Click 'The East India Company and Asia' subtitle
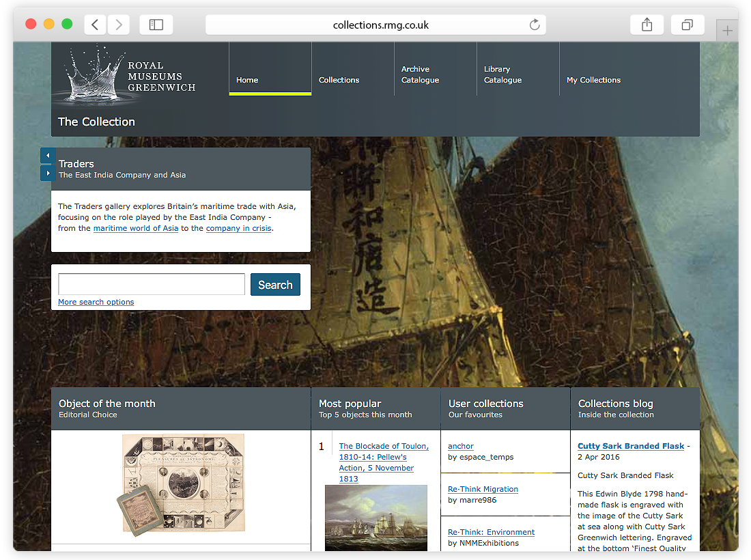751x560 pixels. pyautogui.click(x=122, y=175)
